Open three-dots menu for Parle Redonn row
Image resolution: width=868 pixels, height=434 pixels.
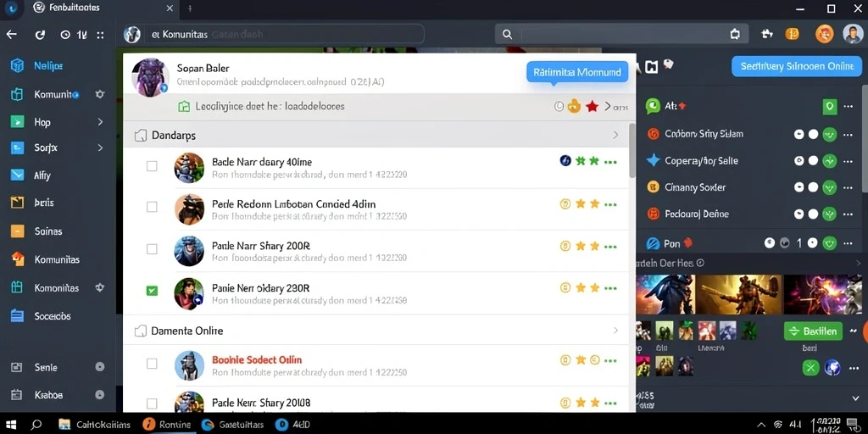[610, 204]
